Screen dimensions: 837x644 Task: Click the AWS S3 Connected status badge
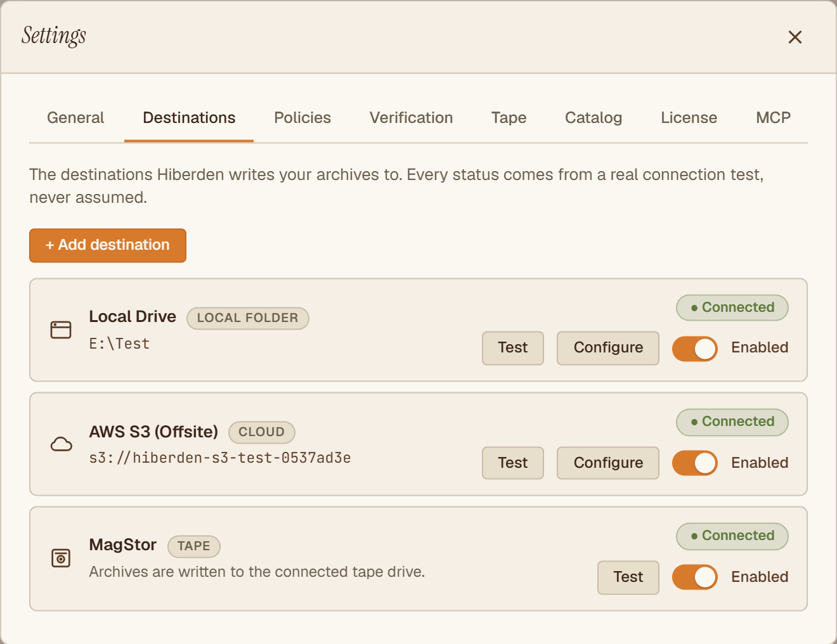[x=732, y=422]
